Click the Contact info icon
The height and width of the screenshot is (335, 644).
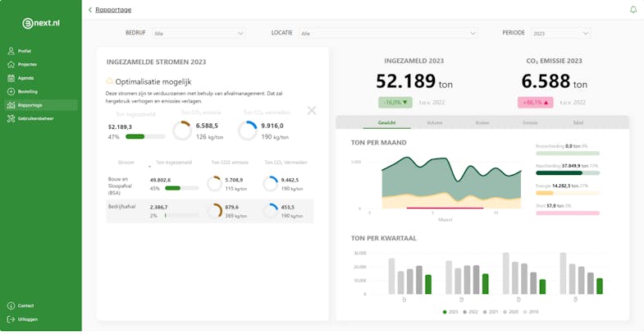(11, 305)
